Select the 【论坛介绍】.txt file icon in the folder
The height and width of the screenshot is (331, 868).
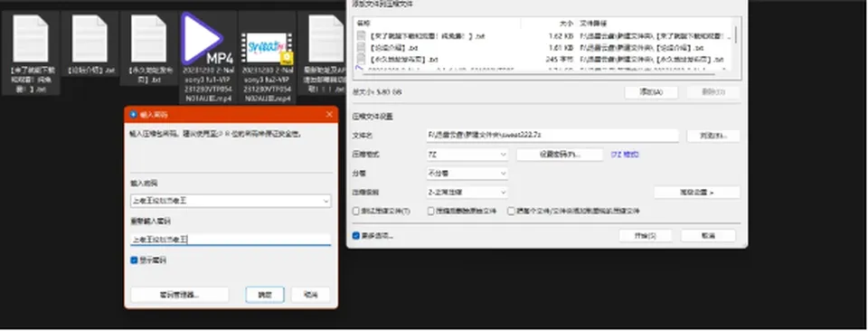(x=90, y=39)
